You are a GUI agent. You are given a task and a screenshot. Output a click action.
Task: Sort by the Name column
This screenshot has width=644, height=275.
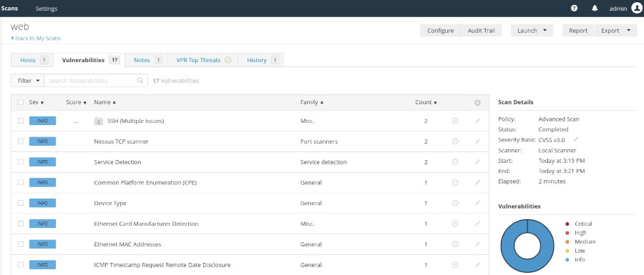pyautogui.click(x=104, y=102)
